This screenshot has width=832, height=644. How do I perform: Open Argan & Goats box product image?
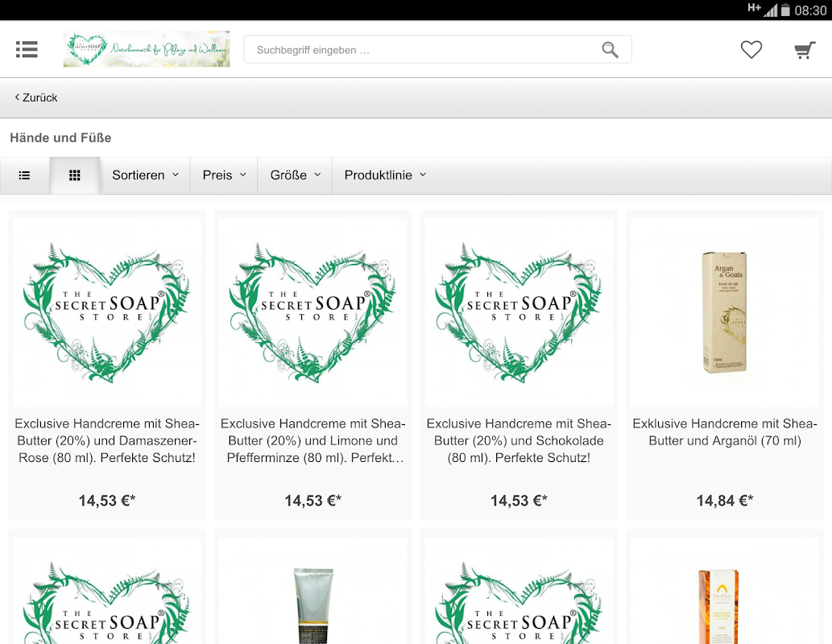point(725,312)
